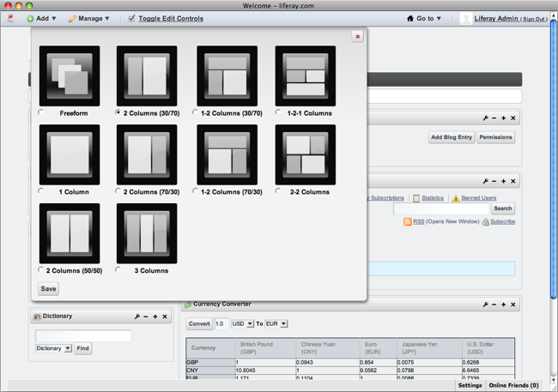Click the red pin icon in the dockbar

(x=10, y=18)
